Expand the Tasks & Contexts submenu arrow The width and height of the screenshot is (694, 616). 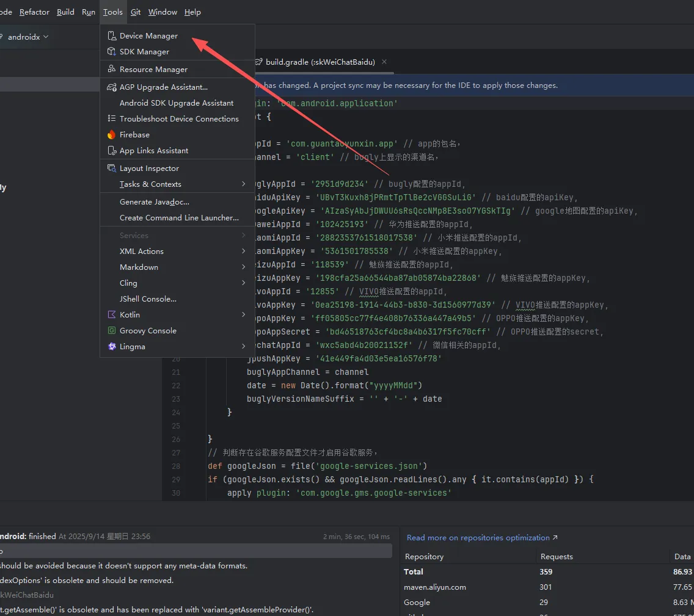[x=243, y=184]
